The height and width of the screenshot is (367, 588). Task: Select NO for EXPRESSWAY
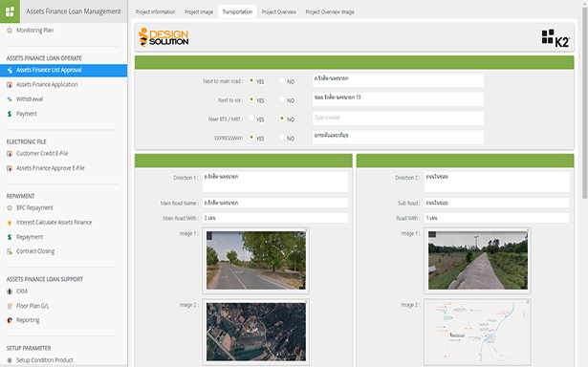[x=282, y=138]
